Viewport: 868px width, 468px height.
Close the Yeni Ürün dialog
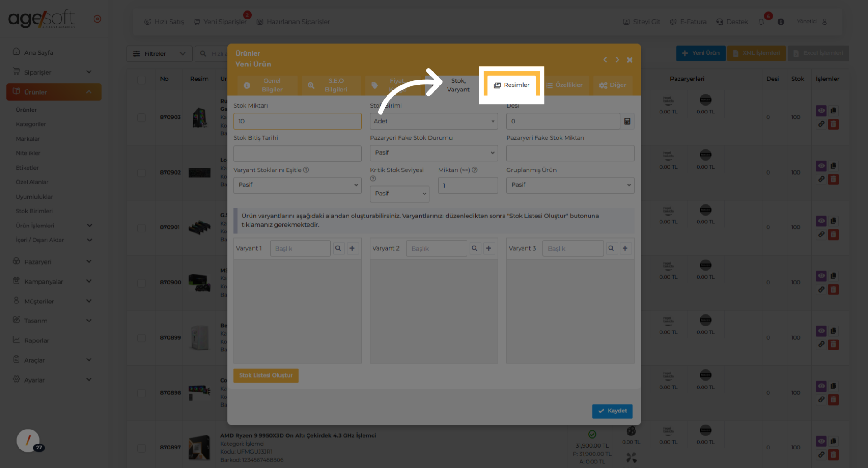pyautogui.click(x=630, y=60)
